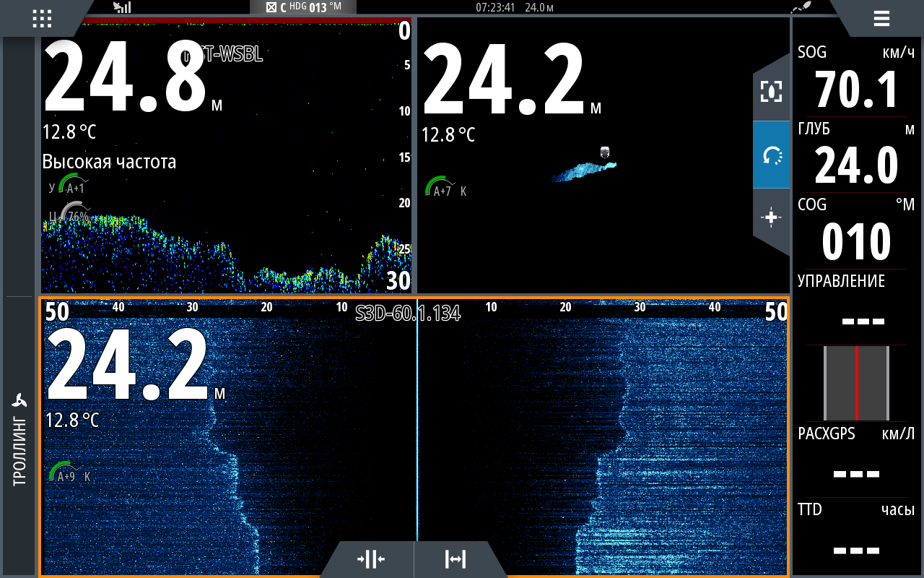Screen dimensions: 924x578
Task: Click the red steering indicator bar
Action: click(x=856, y=383)
